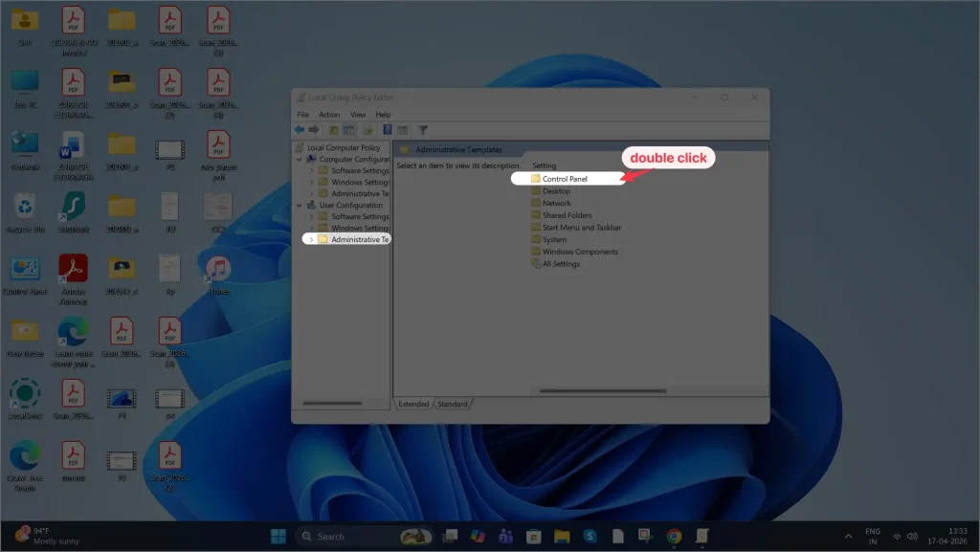Screen dimensions: 980x552
Task: Click the Setting column header
Action: pos(545,166)
